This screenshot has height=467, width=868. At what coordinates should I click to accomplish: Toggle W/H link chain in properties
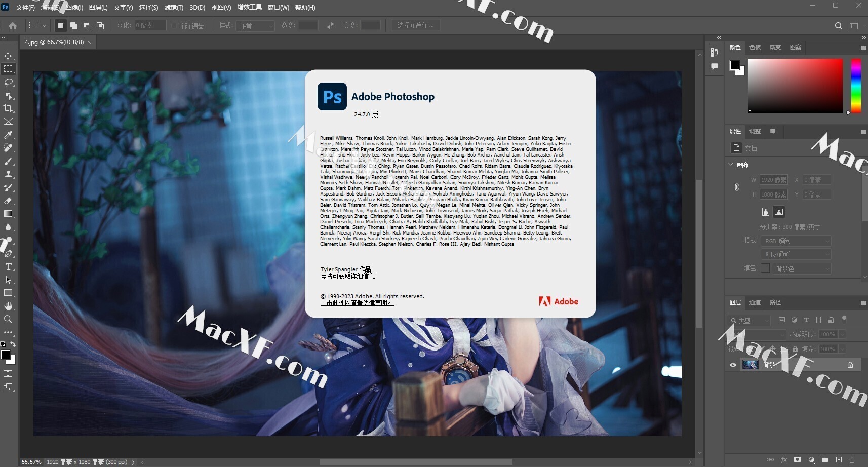(x=737, y=187)
